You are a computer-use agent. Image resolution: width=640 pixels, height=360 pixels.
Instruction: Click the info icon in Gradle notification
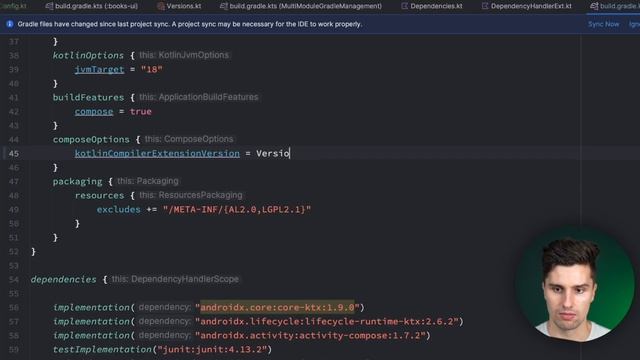[10, 24]
